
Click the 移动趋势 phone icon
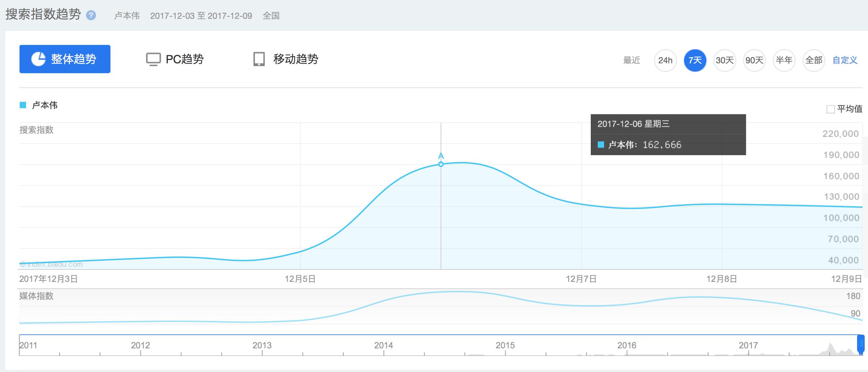coord(259,59)
